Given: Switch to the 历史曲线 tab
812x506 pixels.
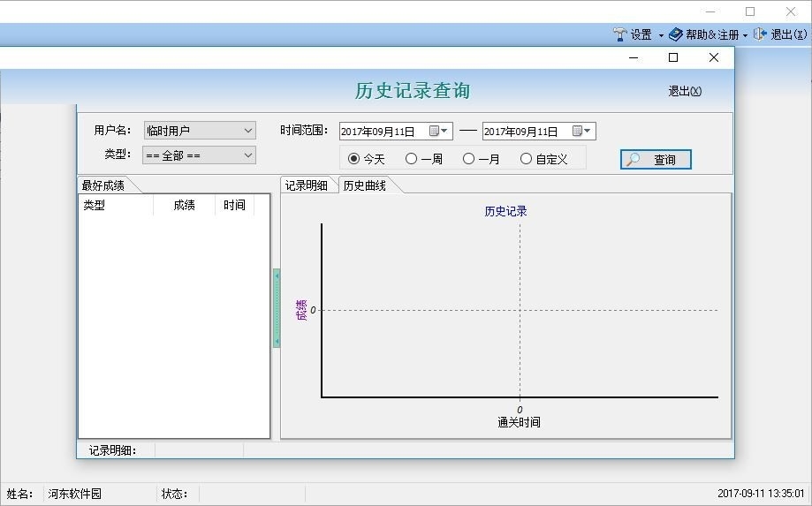Looking at the screenshot, I should [365, 185].
